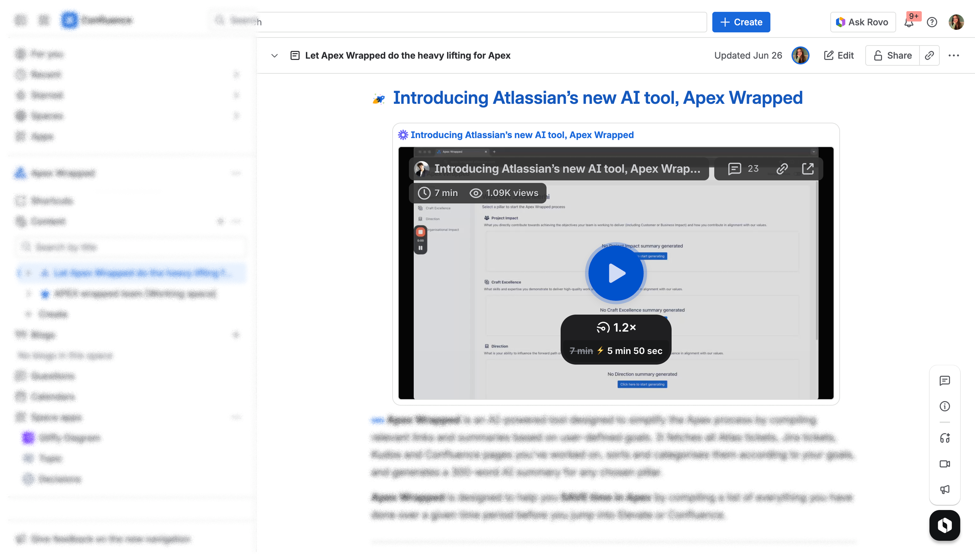Open the video in a new window icon

[808, 169]
